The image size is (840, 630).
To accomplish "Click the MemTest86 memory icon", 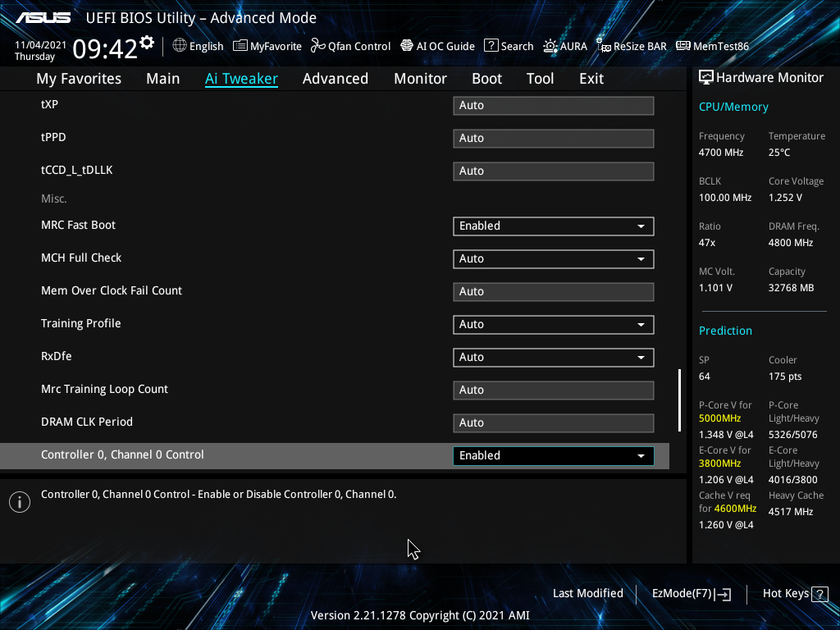I will pos(683,46).
